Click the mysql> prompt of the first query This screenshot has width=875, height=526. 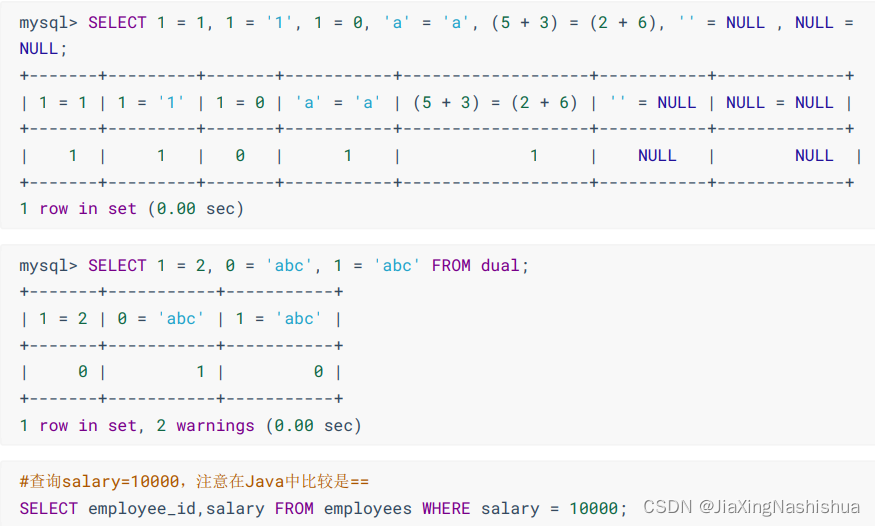49,23
